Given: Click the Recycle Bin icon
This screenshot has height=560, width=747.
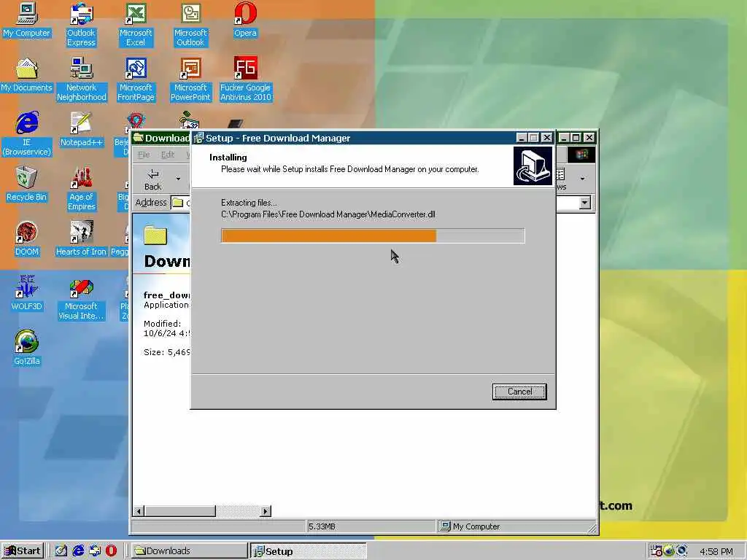Looking at the screenshot, I should pos(27,184).
